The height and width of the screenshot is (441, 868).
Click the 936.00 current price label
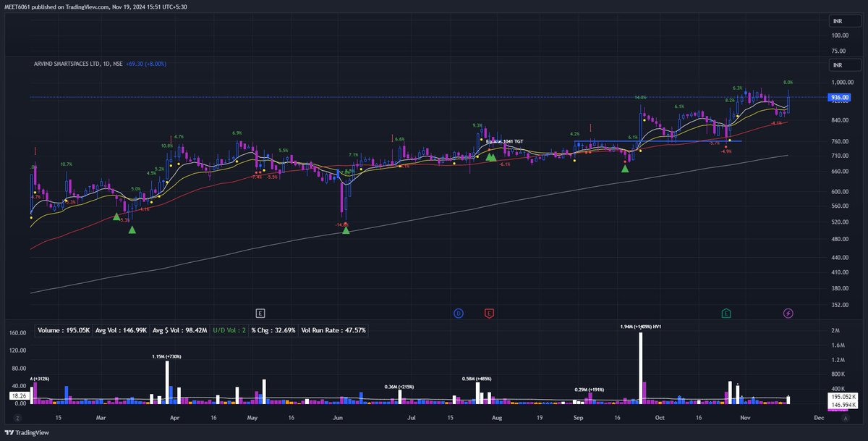pos(840,97)
